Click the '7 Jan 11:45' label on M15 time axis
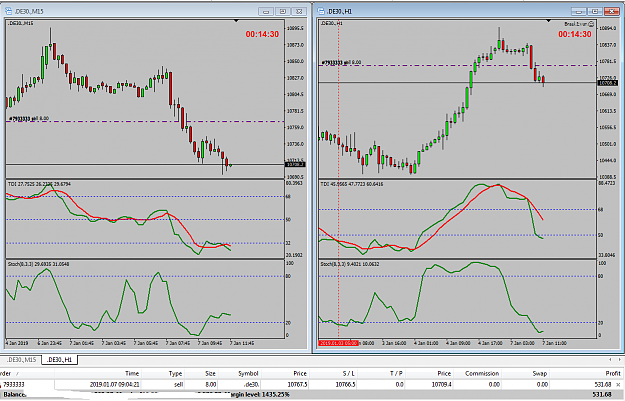This screenshot has height=401, width=625. (x=242, y=343)
